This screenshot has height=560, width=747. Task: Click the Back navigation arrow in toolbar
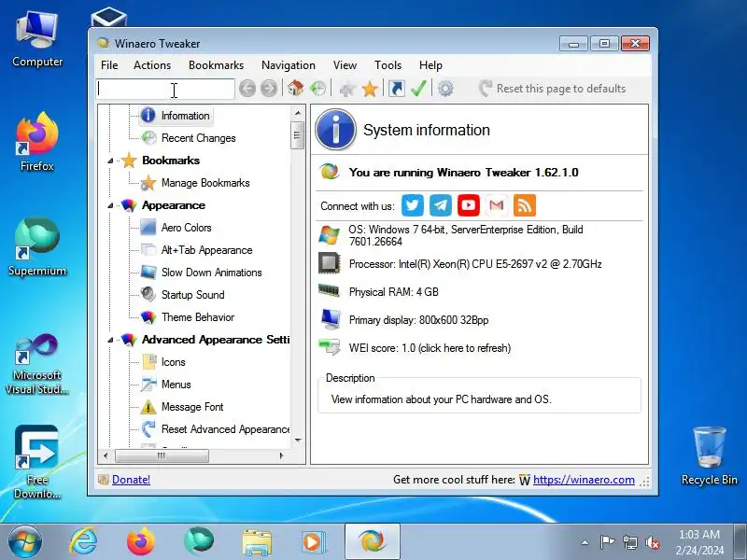[x=247, y=89]
